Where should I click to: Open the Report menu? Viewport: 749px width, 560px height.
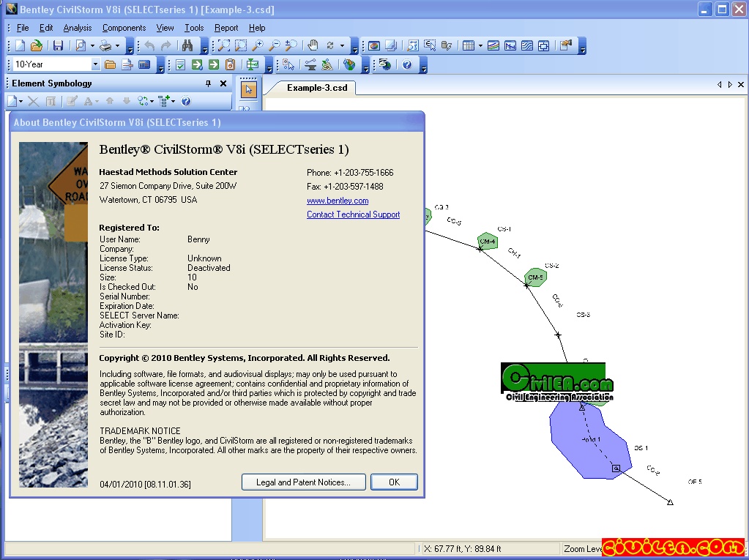(226, 28)
